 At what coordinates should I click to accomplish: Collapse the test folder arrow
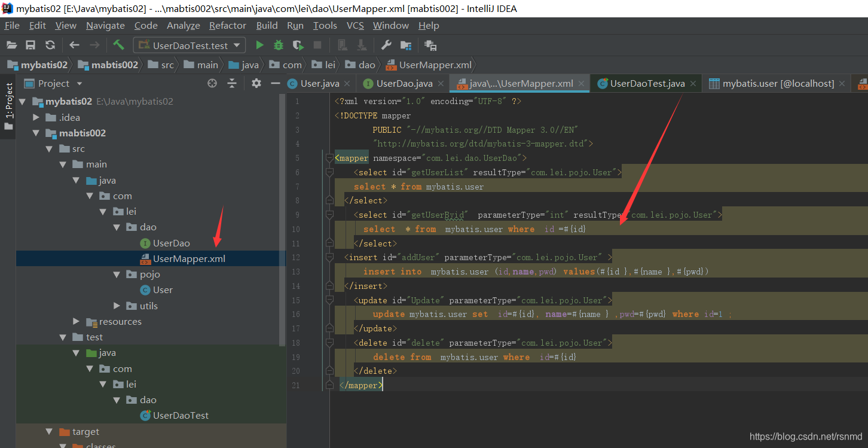63,337
